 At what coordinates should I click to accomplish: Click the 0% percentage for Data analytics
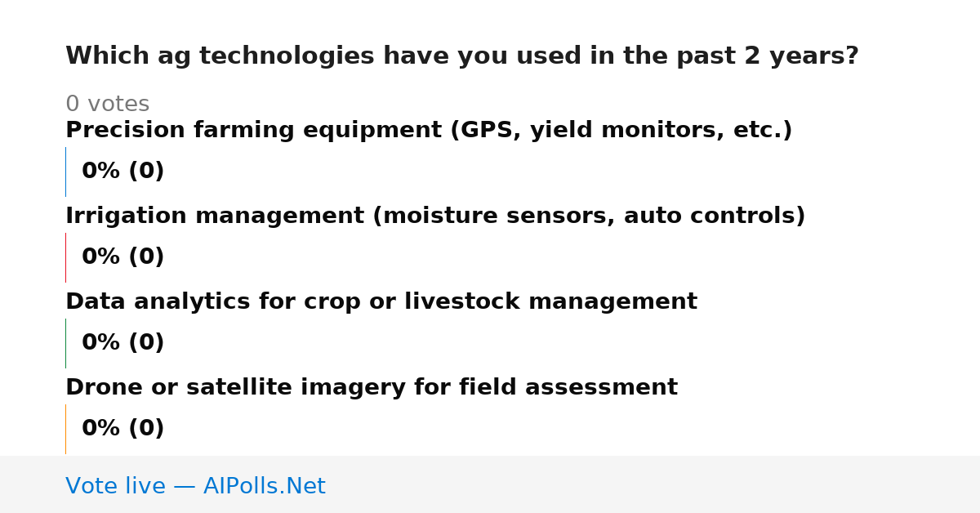pyautogui.click(x=101, y=343)
